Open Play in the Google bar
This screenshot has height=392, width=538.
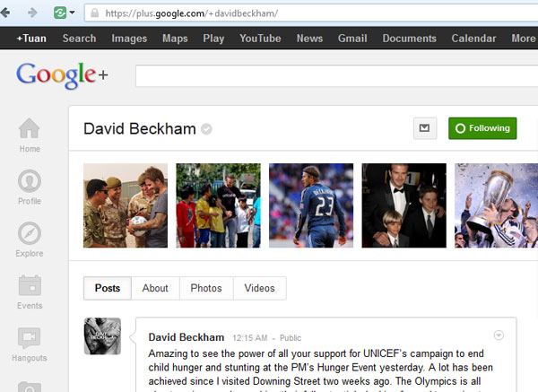(213, 38)
